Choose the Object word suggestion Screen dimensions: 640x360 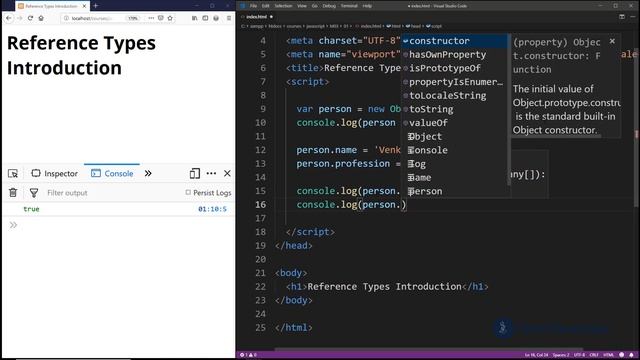pyautogui.click(x=454, y=137)
